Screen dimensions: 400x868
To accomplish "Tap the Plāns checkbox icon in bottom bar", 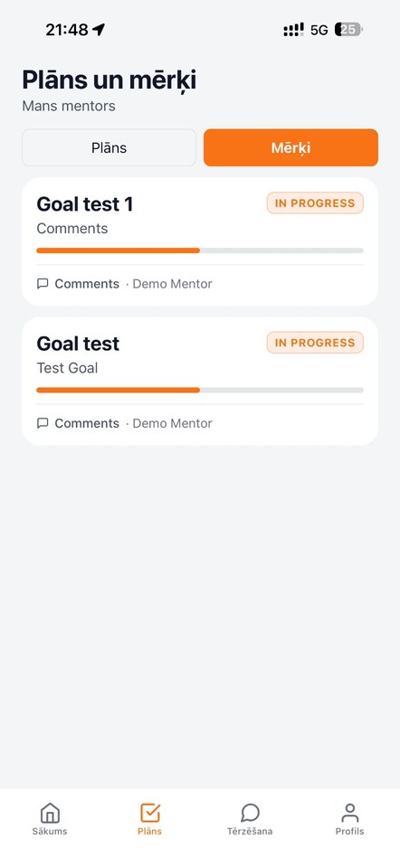I will pos(149,813).
